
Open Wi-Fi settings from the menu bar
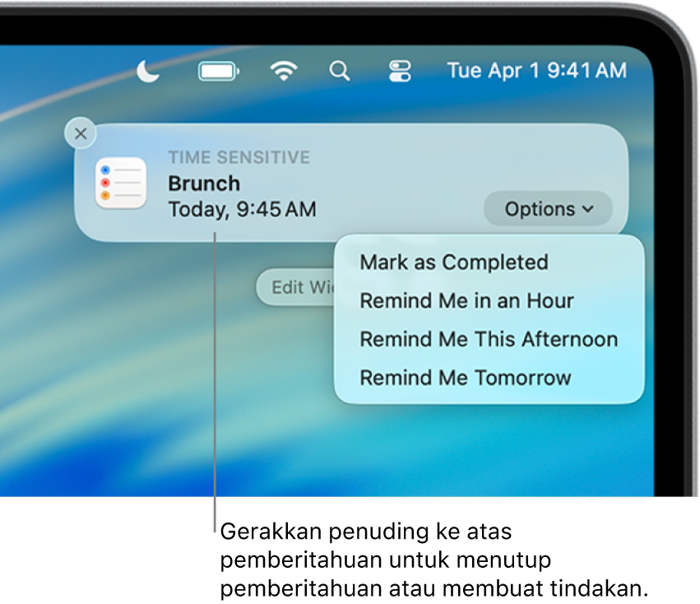pos(283,70)
